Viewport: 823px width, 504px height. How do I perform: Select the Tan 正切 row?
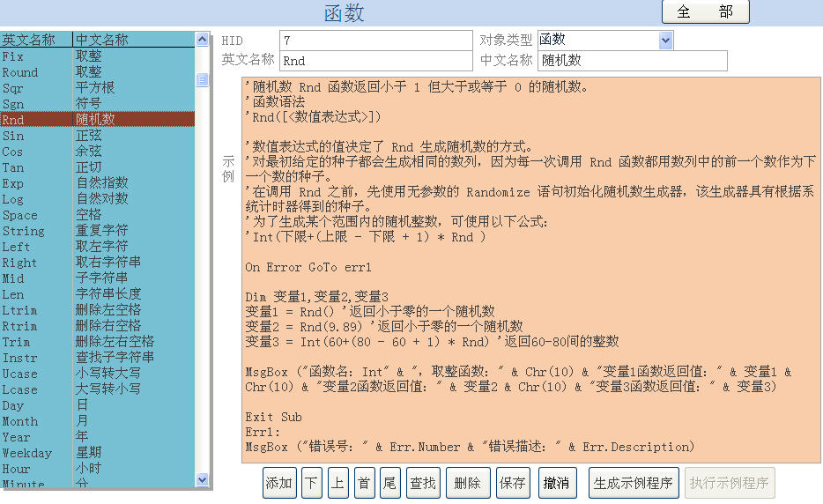tap(97, 167)
